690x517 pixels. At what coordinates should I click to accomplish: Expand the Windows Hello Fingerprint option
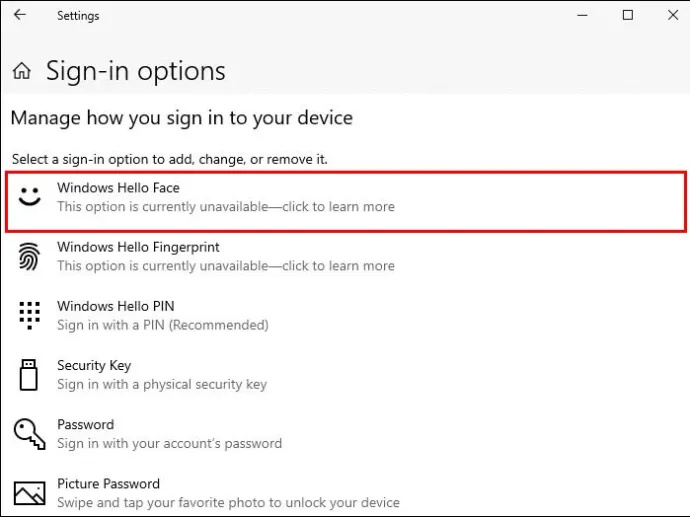[x=346, y=256]
